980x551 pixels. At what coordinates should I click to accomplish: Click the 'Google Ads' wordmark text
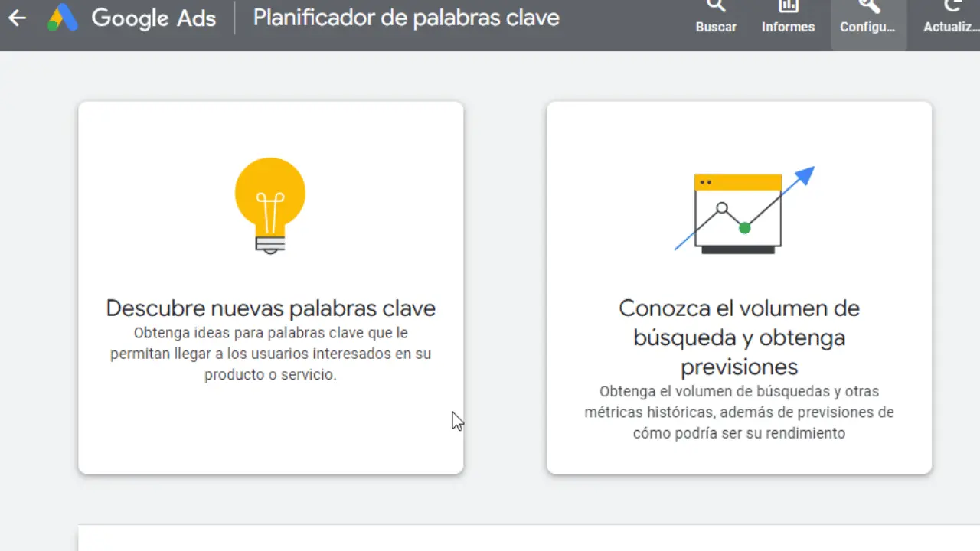coord(153,18)
